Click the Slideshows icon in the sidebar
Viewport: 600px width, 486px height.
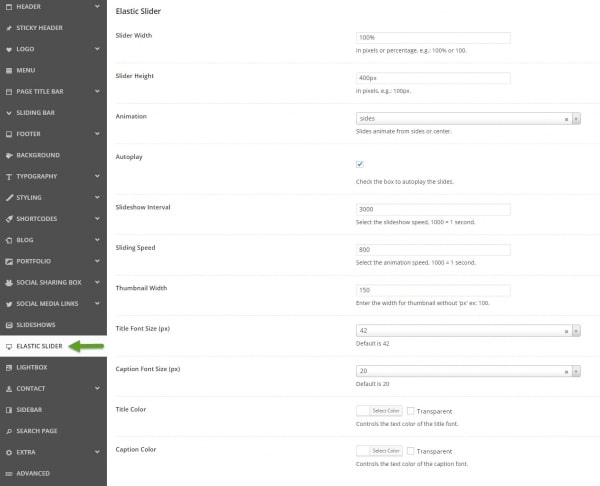(9, 325)
